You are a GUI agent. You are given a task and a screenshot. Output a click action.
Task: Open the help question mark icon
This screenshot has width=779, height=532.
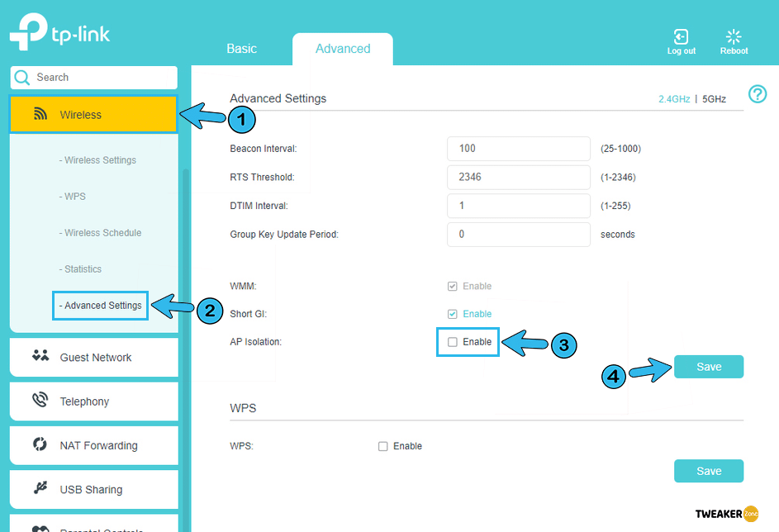pos(758,94)
